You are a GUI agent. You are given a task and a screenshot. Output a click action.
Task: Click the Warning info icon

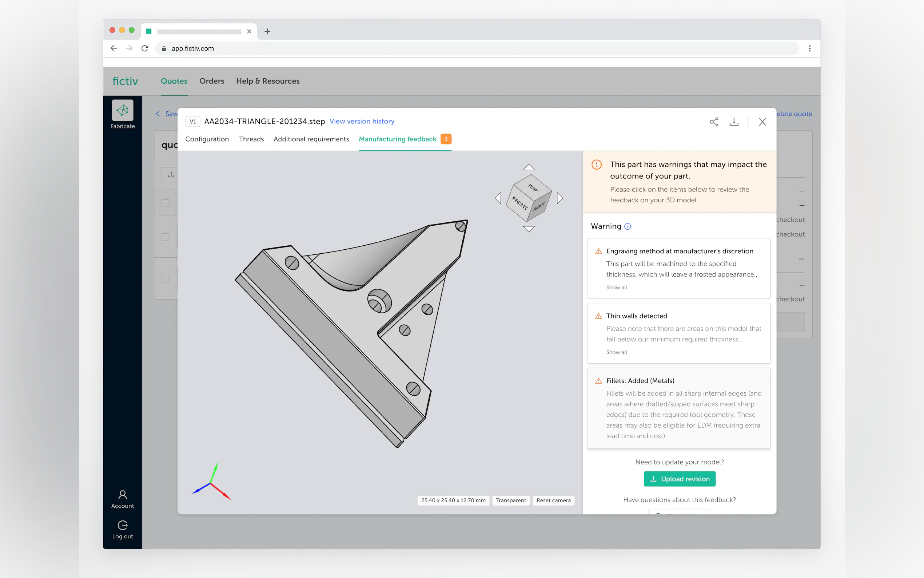pos(628,226)
